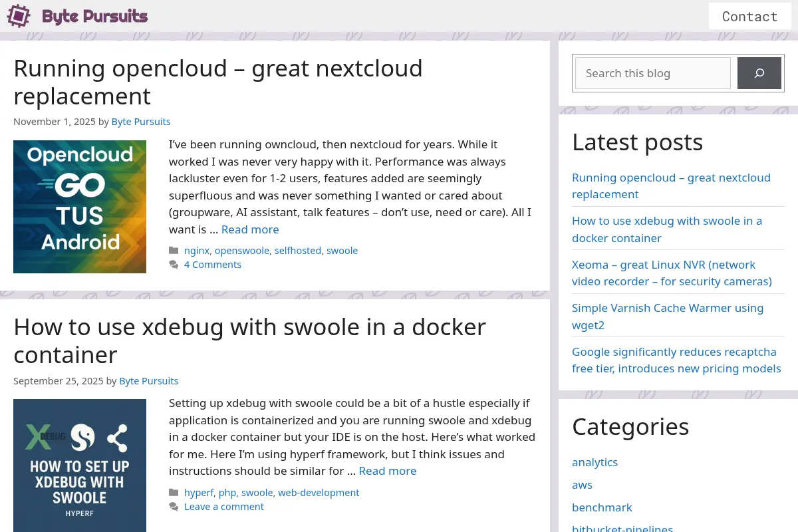Open Running opencloud post title
Viewport: 798px width, 532px height.
point(218,82)
